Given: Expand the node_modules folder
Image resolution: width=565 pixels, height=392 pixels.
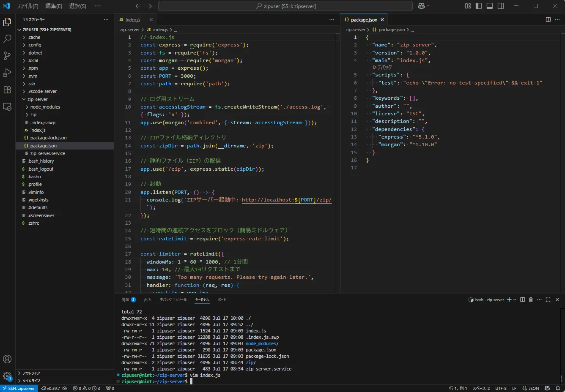Looking at the screenshot, I should click(45, 107).
